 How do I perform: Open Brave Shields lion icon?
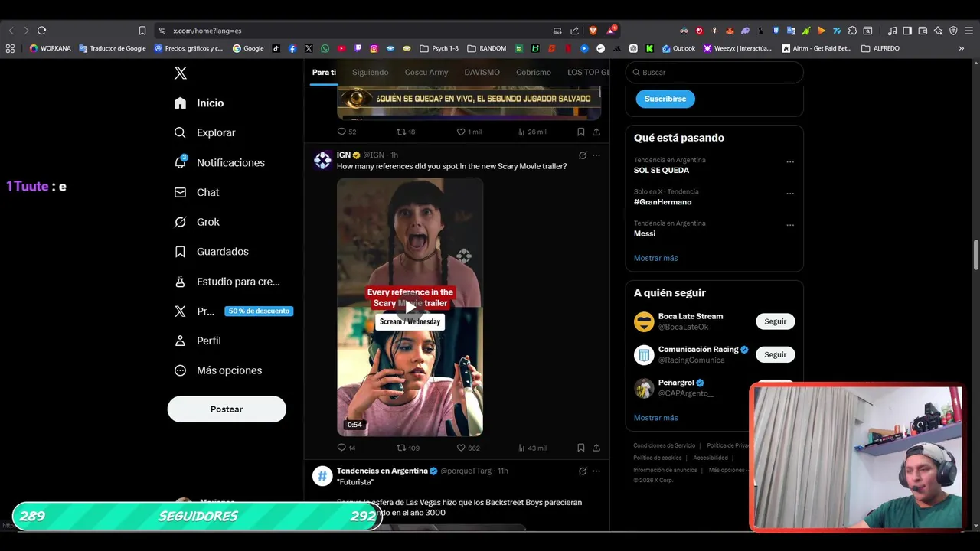coord(593,31)
